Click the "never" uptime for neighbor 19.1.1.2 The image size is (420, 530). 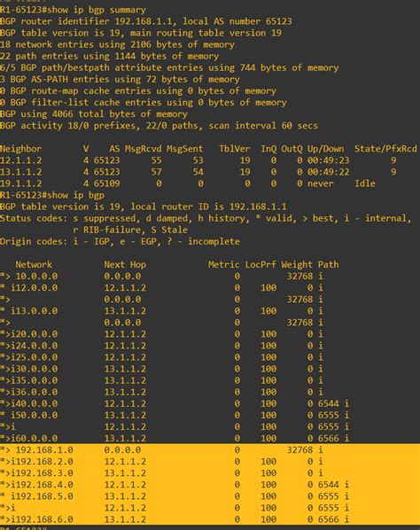321,183
